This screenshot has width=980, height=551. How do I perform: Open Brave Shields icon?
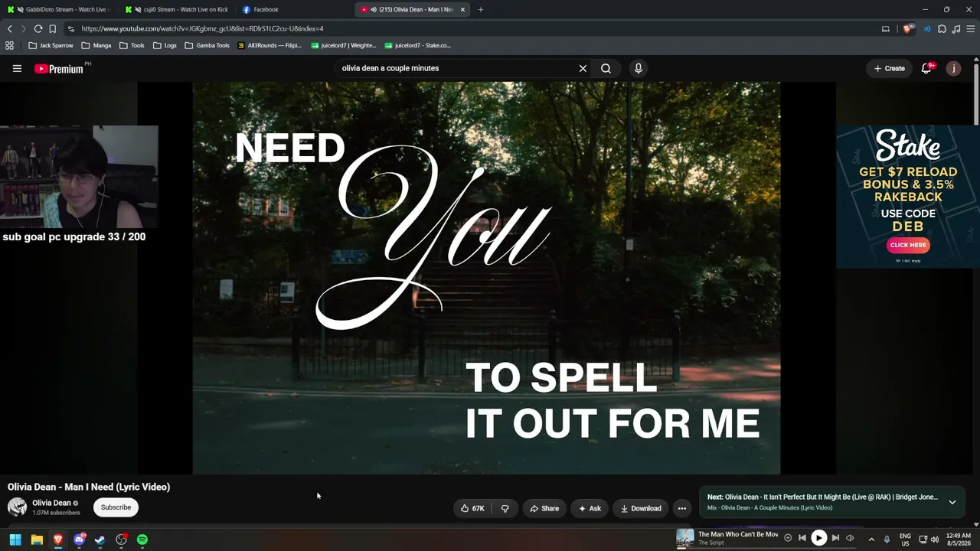pyautogui.click(x=909, y=28)
